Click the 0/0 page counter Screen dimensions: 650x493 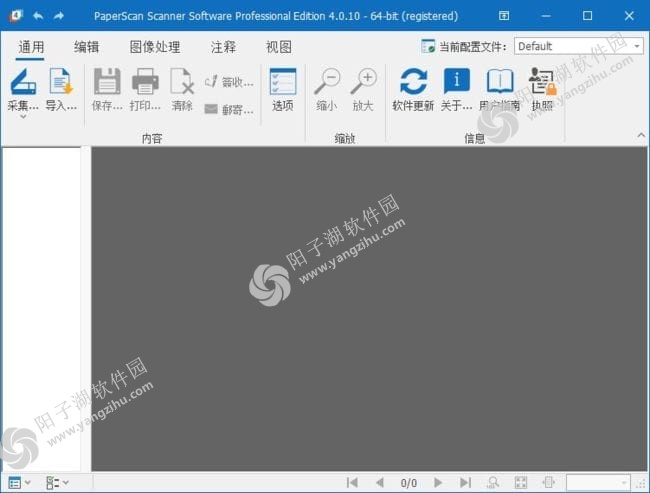409,483
